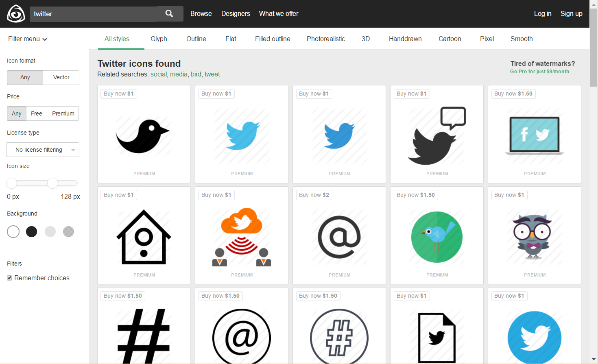Open the blue Twitter bird thumbnail

pyautogui.click(x=241, y=134)
